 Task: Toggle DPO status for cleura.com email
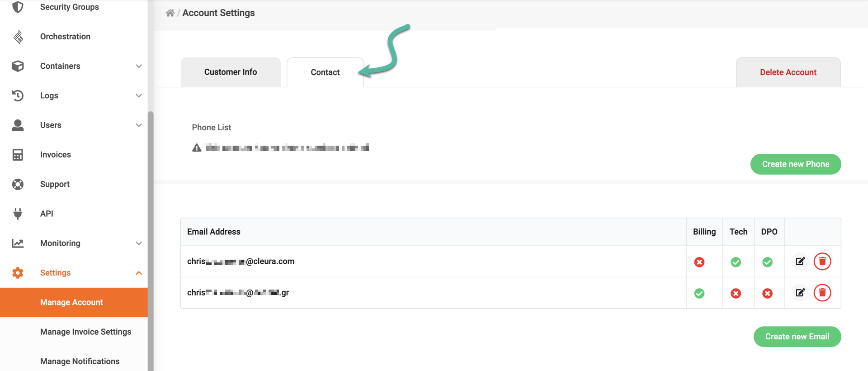767,262
